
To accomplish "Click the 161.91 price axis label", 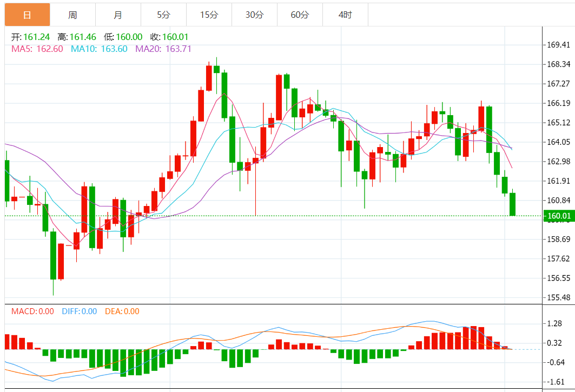I will point(558,181).
